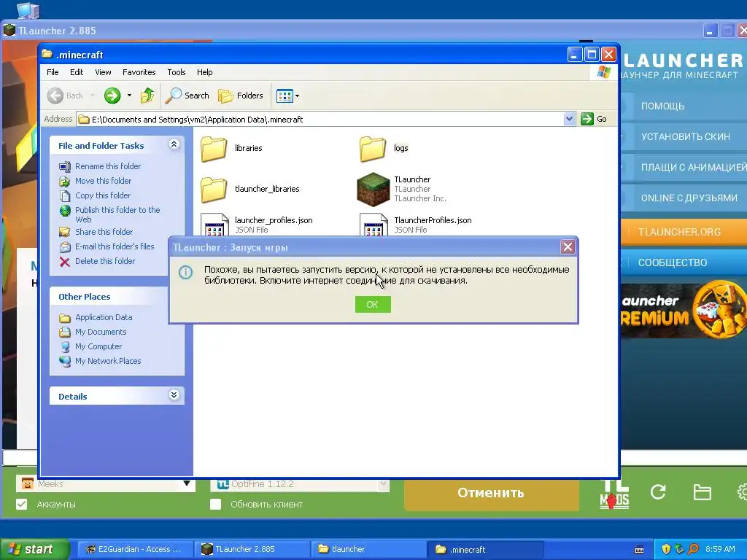Click the refresh icon in TLauncher

(x=658, y=492)
